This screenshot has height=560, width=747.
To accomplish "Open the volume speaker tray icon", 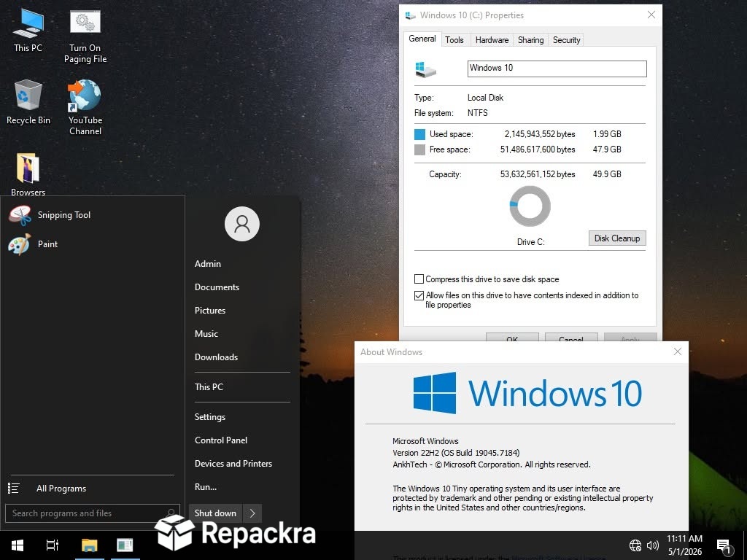I will (653, 545).
